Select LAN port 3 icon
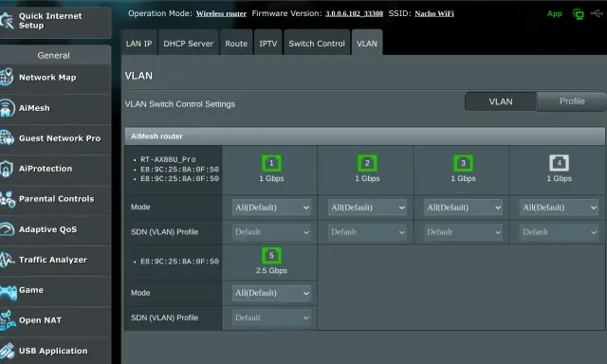Image resolution: width=607 pixels, height=364 pixels. [463, 163]
